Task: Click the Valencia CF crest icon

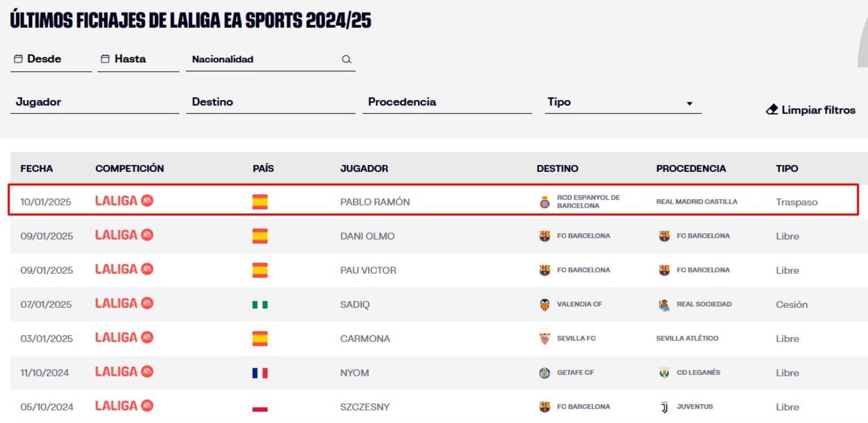Action: tap(544, 305)
